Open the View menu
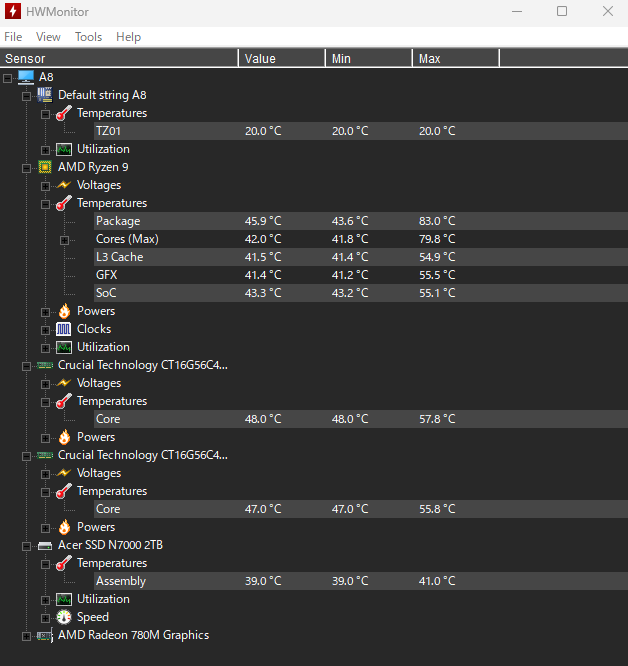 tap(48, 37)
